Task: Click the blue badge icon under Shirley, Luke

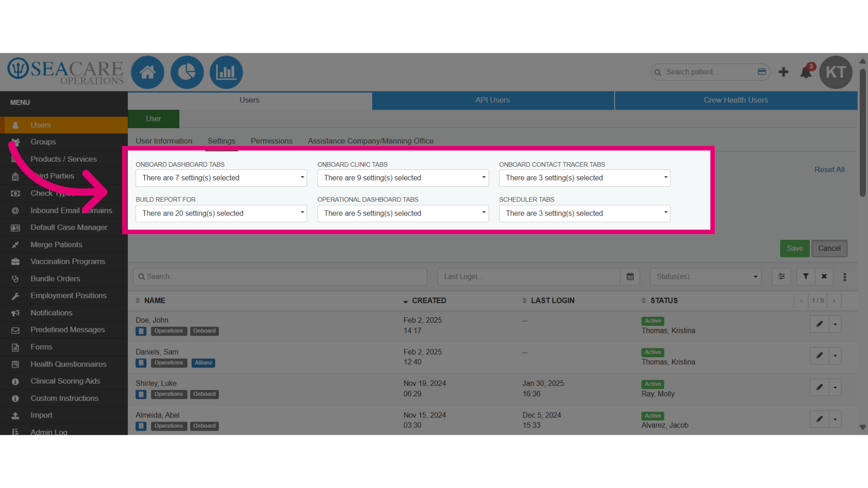Action: (x=141, y=394)
